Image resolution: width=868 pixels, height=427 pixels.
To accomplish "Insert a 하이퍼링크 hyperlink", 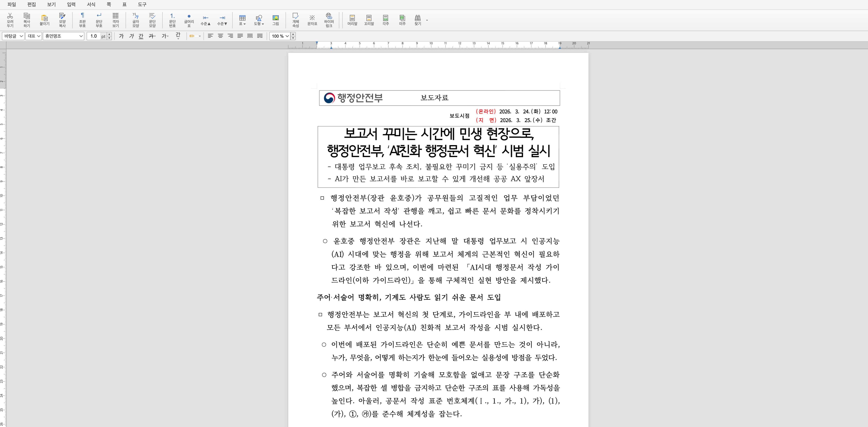I will click(329, 20).
